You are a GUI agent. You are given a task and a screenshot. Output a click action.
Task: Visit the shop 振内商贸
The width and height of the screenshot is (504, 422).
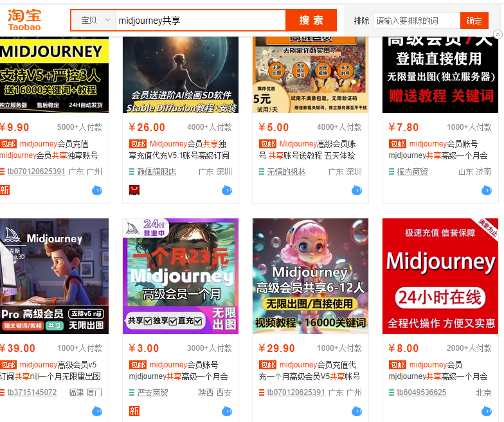pyautogui.click(x=413, y=172)
